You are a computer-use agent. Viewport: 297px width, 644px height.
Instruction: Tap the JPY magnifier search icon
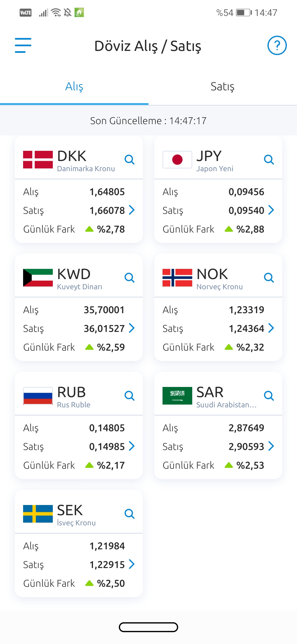coord(269,160)
